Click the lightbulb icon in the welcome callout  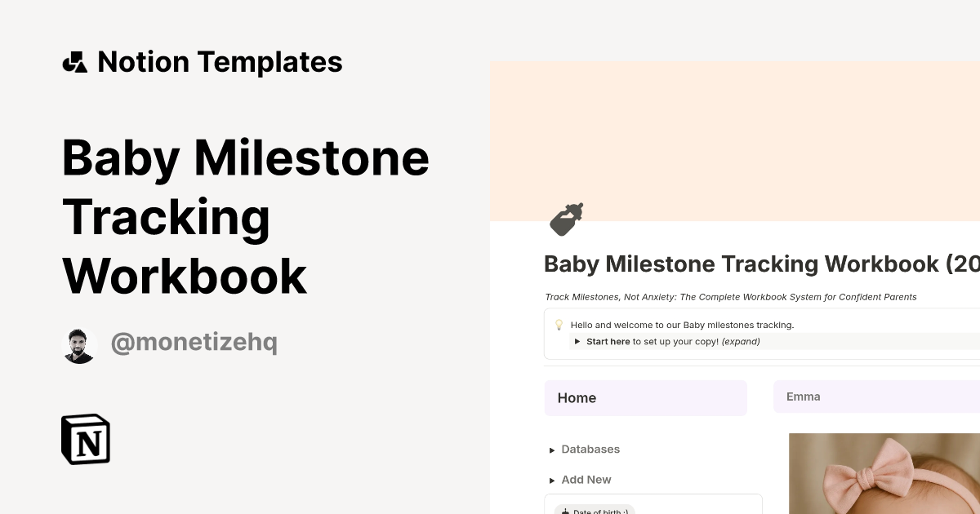(559, 325)
